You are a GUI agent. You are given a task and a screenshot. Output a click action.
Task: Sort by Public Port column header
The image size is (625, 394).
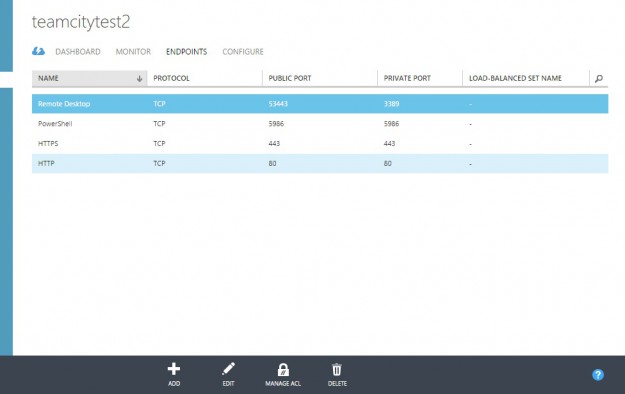point(290,78)
